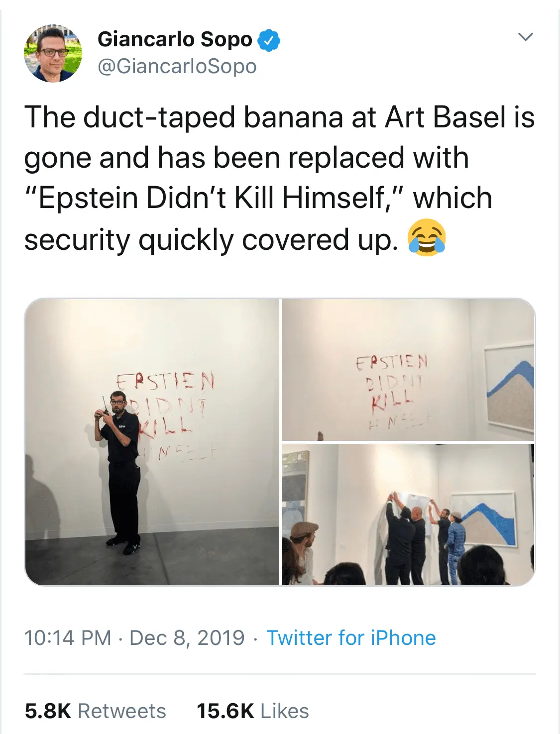Screen dimensions: 560x734
Task: Expand the tweet options chevron
Action: [526, 37]
